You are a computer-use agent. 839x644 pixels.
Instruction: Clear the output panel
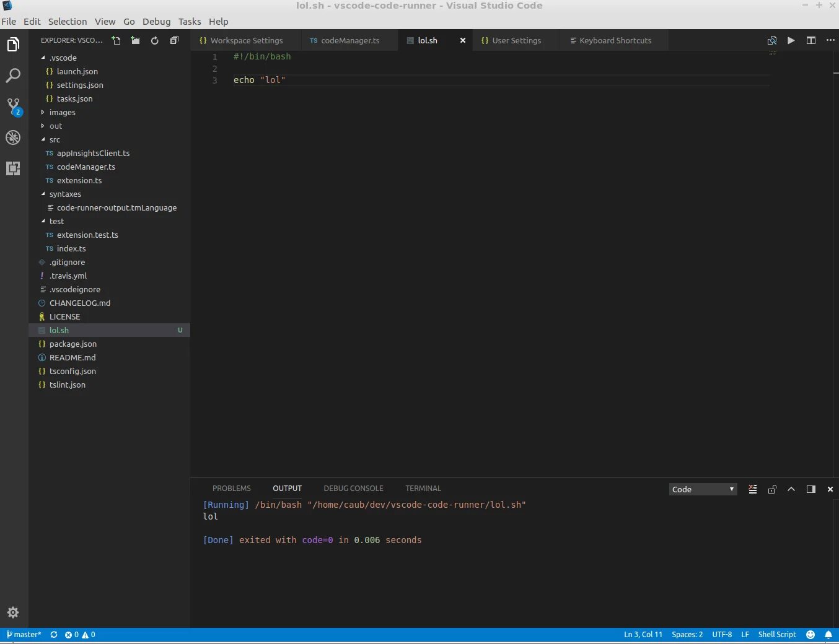[753, 489]
